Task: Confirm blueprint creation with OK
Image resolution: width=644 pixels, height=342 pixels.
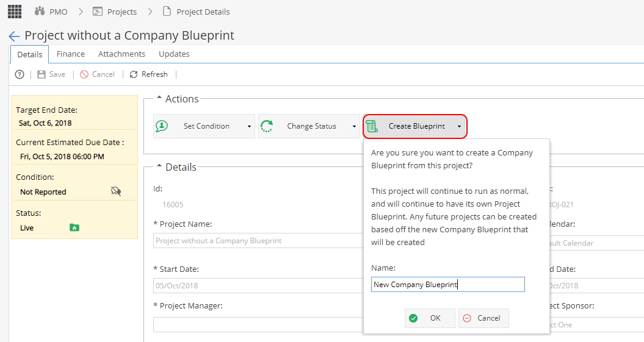Action: tap(430, 318)
